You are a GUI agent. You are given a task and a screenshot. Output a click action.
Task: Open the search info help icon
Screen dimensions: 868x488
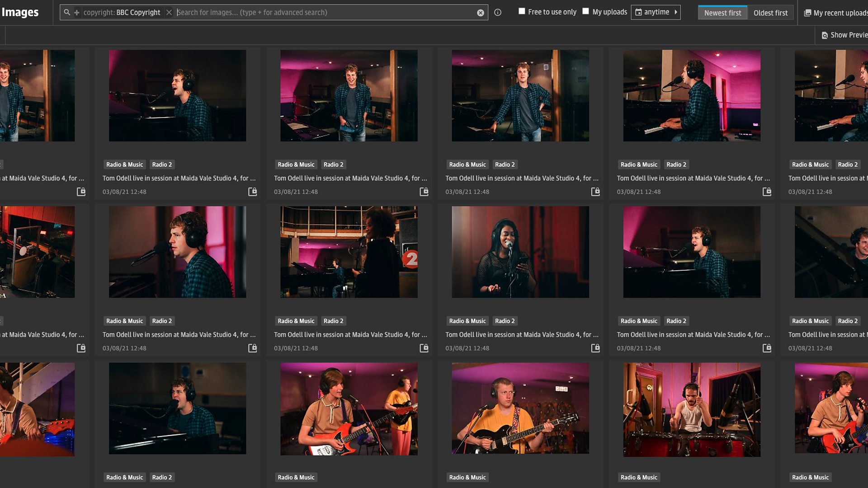pos(498,13)
